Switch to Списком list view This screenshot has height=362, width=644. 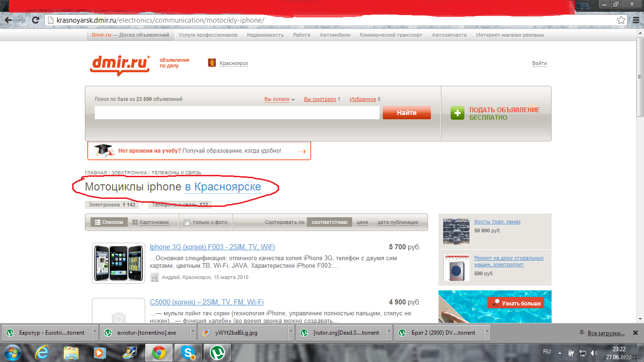click(x=109, y=222)
